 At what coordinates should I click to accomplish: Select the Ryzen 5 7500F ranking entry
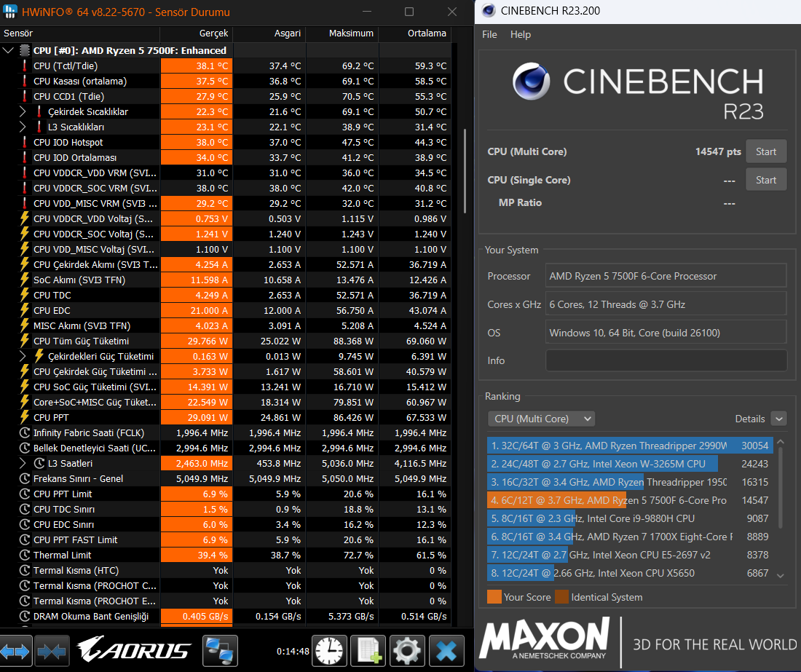(629, 500)
